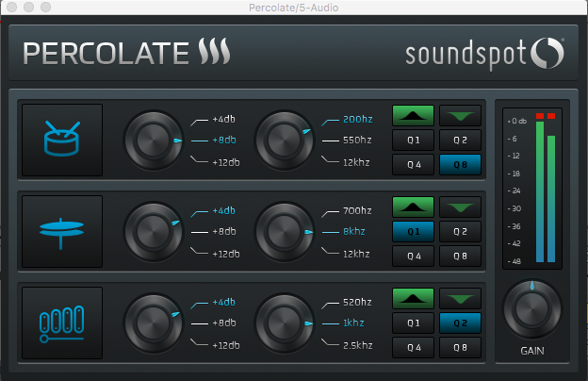
Task: Select boost curve in cymbal row
Action: (413, 207)
